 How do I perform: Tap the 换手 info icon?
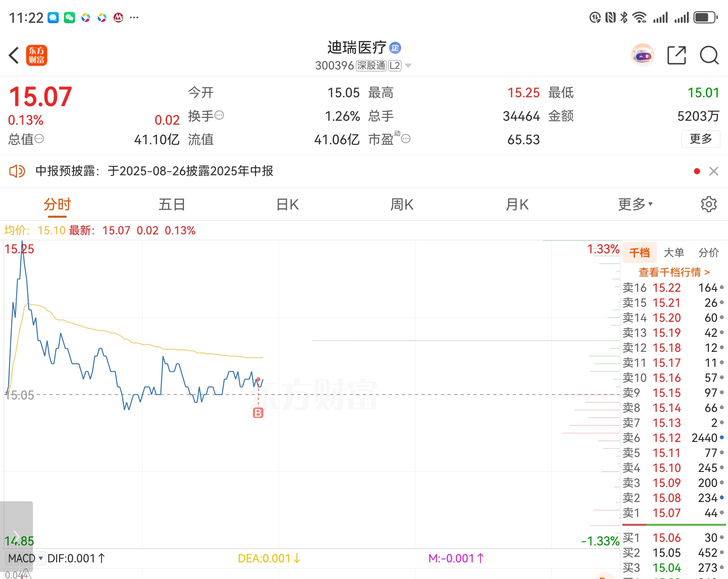coord(219,116)
